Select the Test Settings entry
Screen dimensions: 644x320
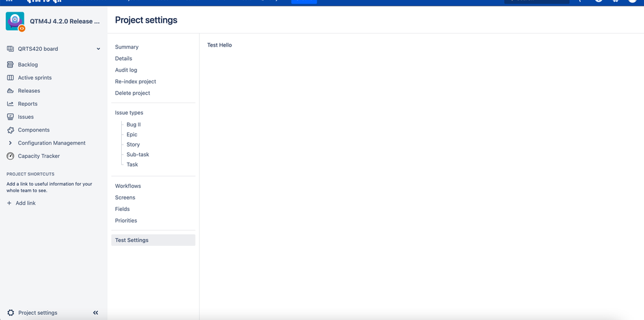pos(153,240)
